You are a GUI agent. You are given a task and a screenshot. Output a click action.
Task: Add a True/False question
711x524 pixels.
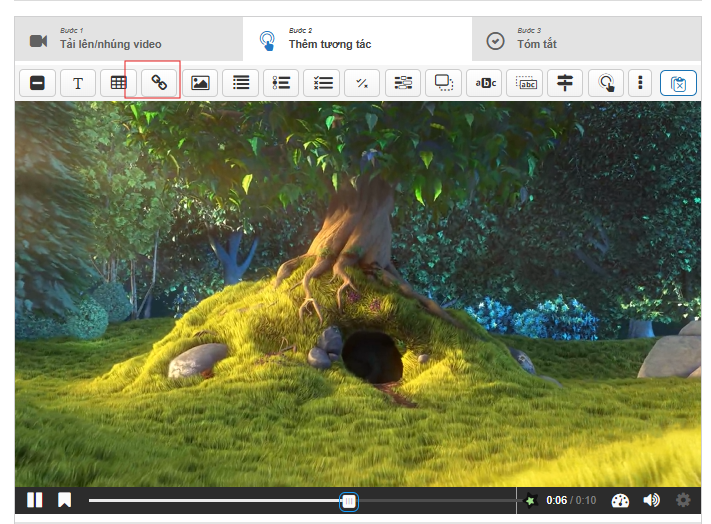(x=362, y=83)
